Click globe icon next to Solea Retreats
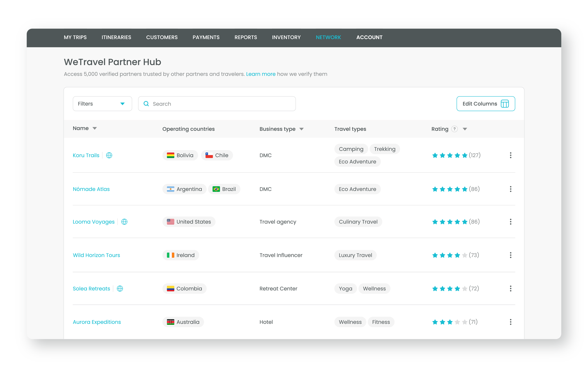 pyautogui.click(x=120, y=289)
